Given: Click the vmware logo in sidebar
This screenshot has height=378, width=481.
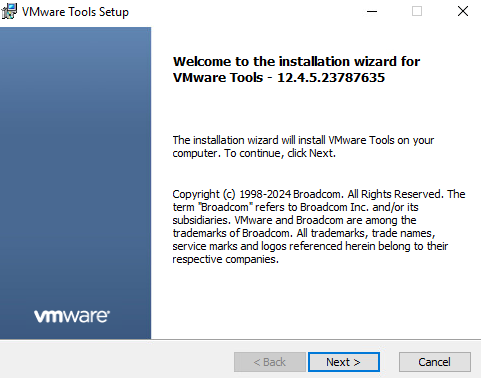Looking at the screenshot, I should point(72,316).
